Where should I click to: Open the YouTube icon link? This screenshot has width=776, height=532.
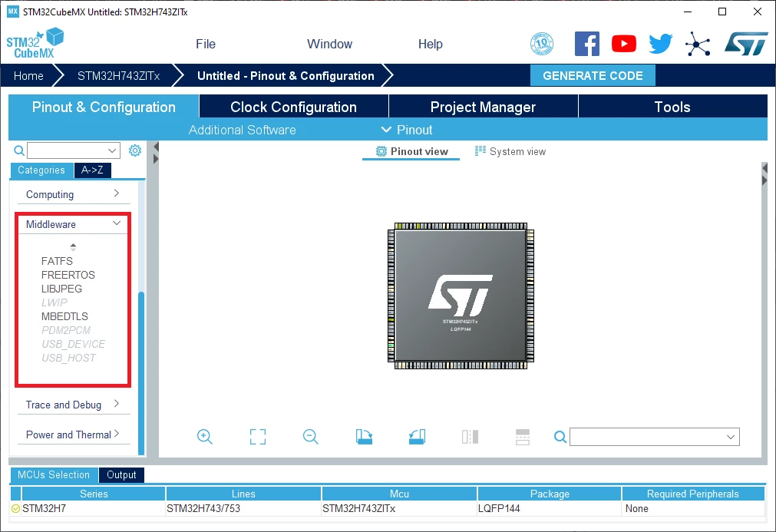[x=623, y=44]
